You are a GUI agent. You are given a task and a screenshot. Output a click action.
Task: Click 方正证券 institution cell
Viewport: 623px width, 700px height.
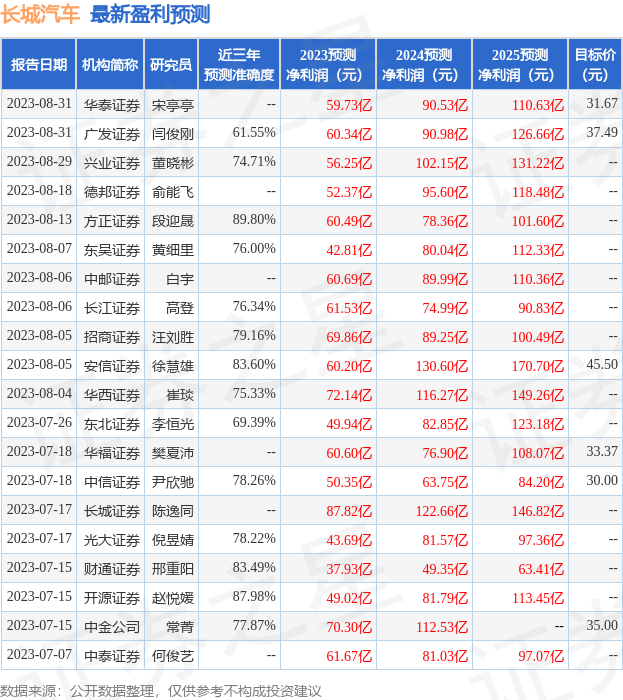pyautogui.click(x=112, y=221)
